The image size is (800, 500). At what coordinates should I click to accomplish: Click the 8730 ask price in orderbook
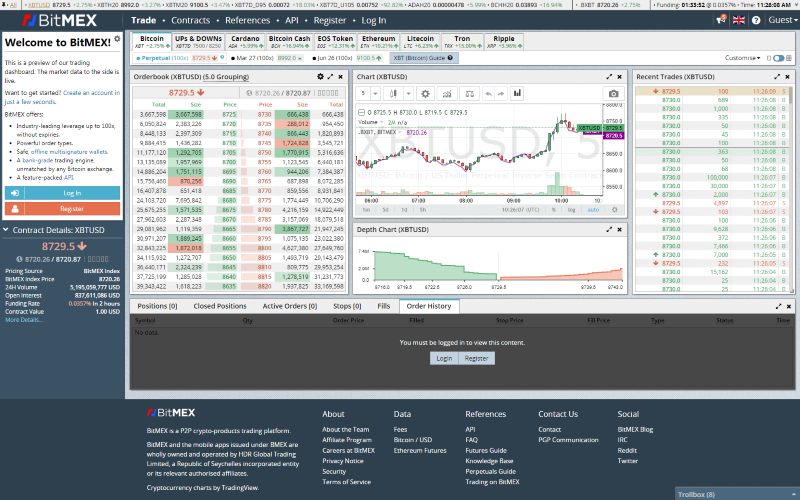pos(264,115)
